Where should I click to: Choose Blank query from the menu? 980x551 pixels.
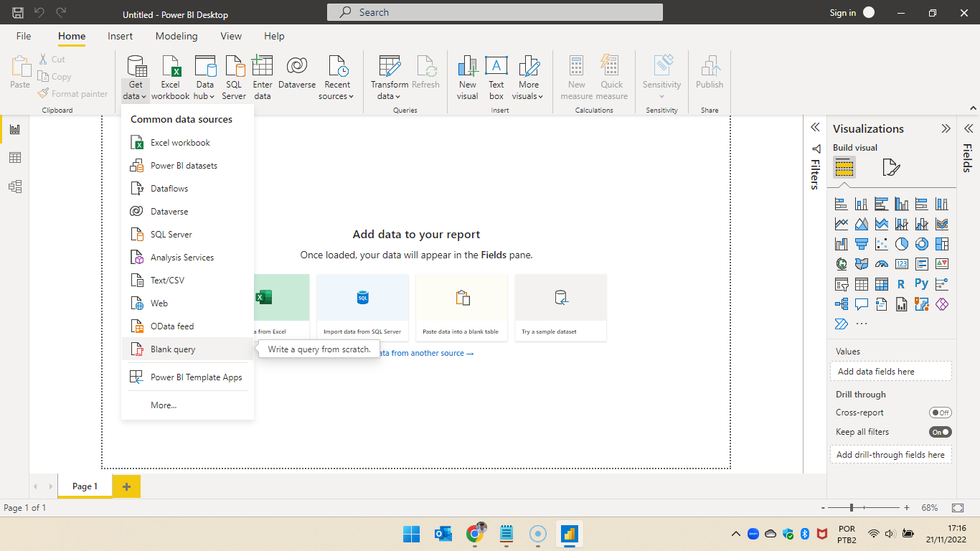(x=188, y=349)
